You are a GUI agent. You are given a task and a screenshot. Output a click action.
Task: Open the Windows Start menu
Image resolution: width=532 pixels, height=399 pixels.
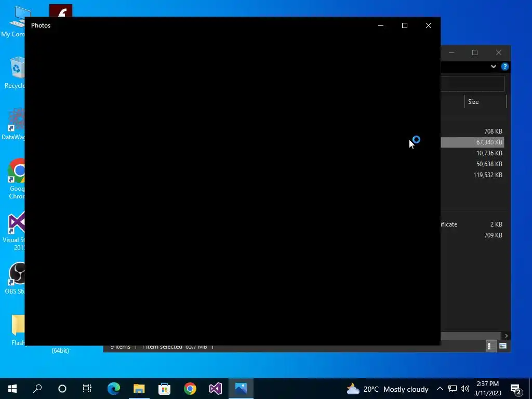[x=12, y=389]
